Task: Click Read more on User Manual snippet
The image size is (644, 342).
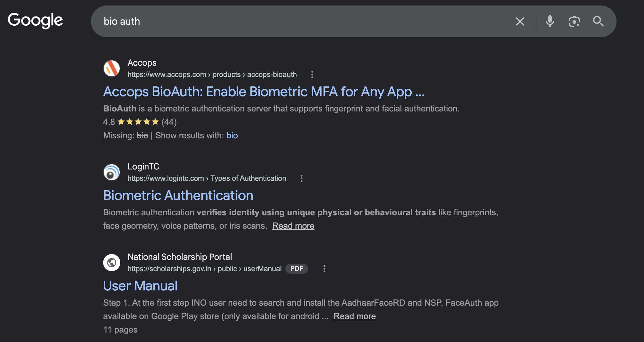Action: (x=355, y=316)
